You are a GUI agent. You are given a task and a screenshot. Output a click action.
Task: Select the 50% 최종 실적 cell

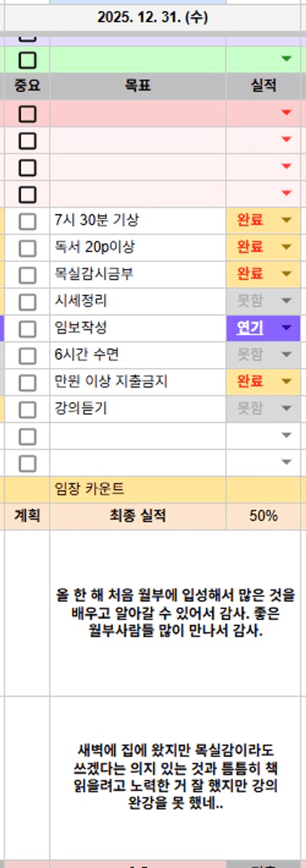263,516
